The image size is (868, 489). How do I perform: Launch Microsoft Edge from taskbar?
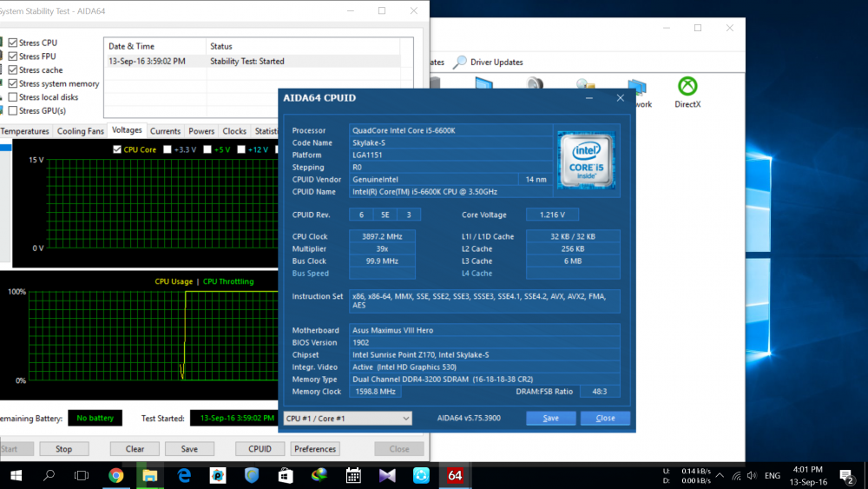(x=184, y=475)
